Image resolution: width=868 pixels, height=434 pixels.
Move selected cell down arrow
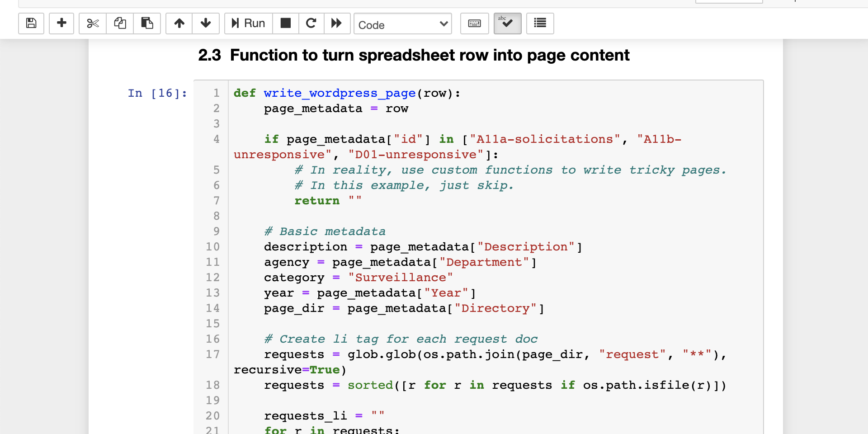coord(206,23)
